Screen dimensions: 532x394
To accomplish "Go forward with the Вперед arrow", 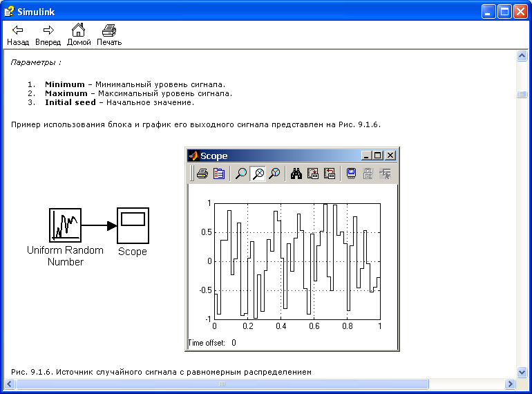I will click(48, 35).
